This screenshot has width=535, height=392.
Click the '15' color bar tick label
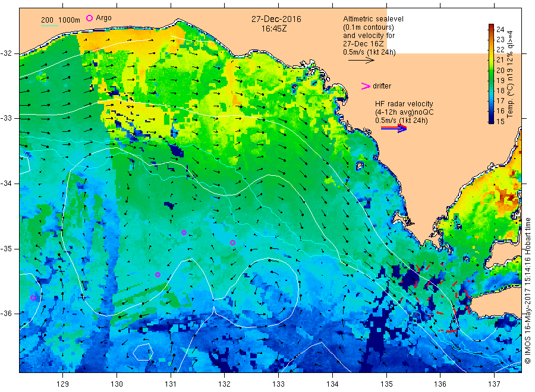[500, 121]
